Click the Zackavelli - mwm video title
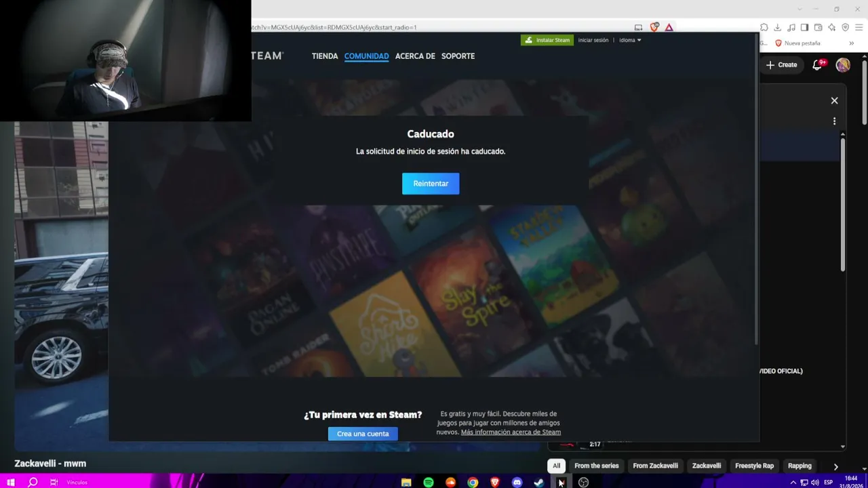 (x=50, y=464)
